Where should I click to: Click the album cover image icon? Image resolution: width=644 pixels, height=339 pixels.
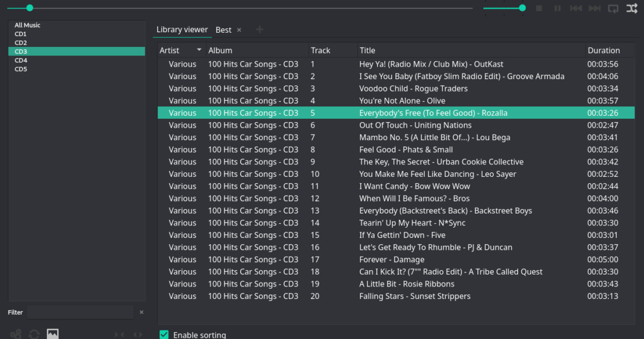click(53, 334)
